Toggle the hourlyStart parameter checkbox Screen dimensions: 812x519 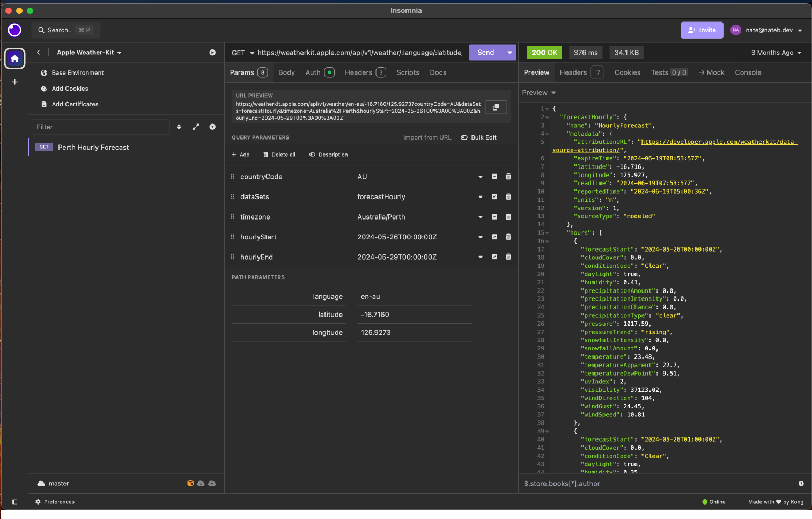point(494,237)
